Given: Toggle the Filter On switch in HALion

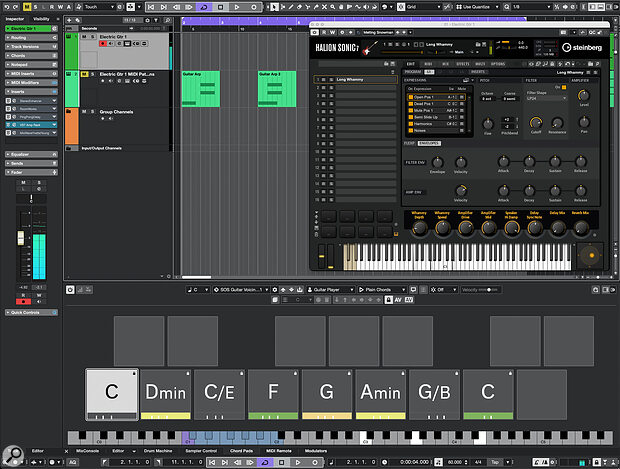Looking at the screenshot, I should point(564,87).
